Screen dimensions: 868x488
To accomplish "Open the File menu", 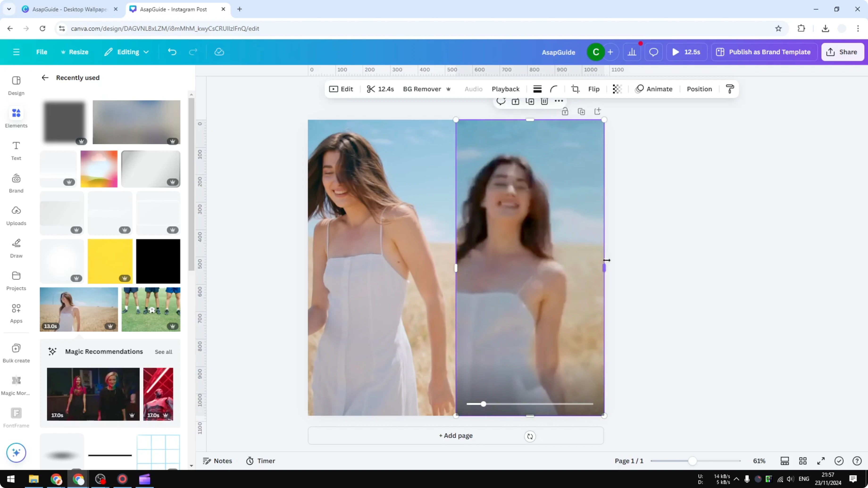I will click(42, 52).
